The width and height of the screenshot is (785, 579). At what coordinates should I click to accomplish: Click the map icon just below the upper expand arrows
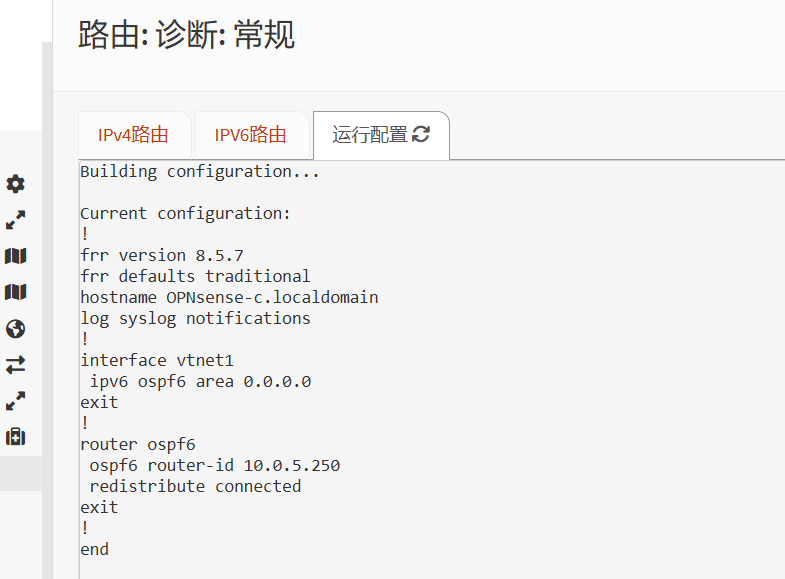click(x=15, y=256)
